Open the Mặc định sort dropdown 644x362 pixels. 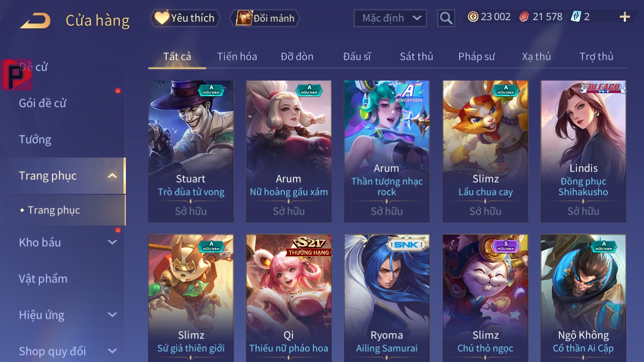coord(390,18)
